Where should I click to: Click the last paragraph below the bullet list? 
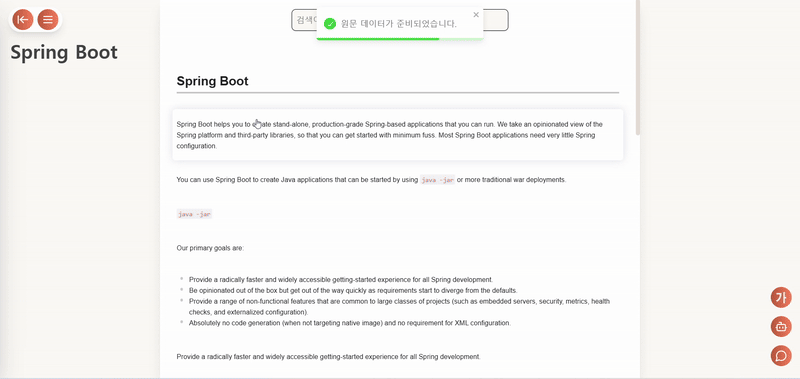tap(329, 357)
